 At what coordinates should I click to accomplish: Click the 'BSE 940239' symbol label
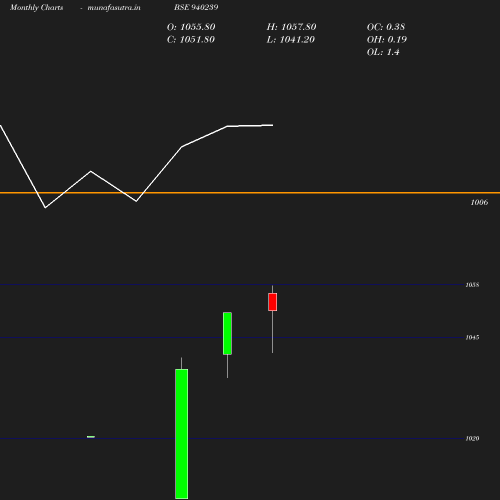click(x=196, y=7)
